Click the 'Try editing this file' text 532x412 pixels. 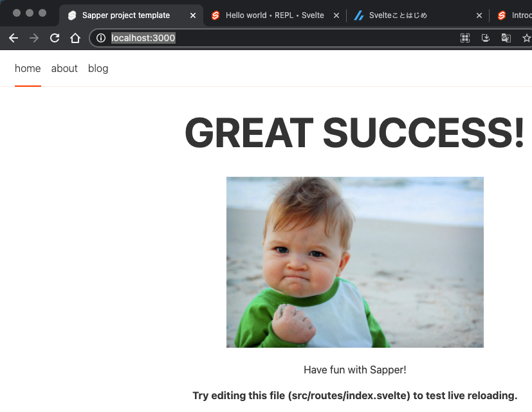[x=355, y=395]
